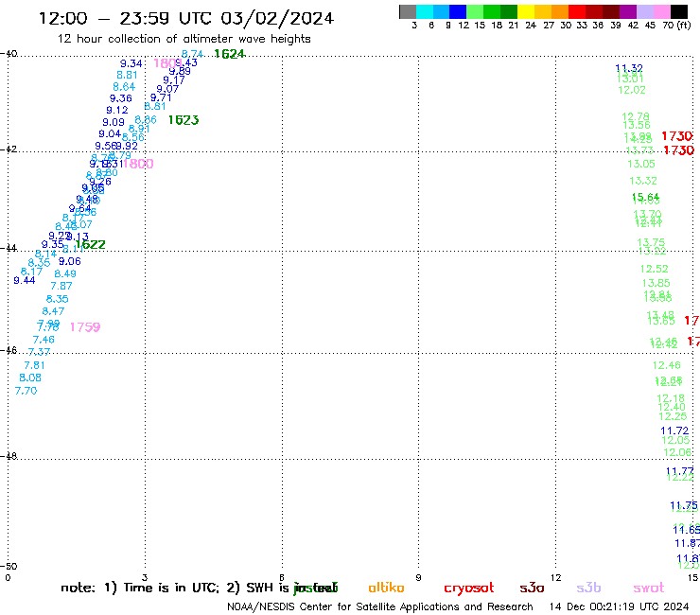Pick the orange swatch in the legend bar
This screenshot has width=700, height=615.
click(x=559, y=11)
